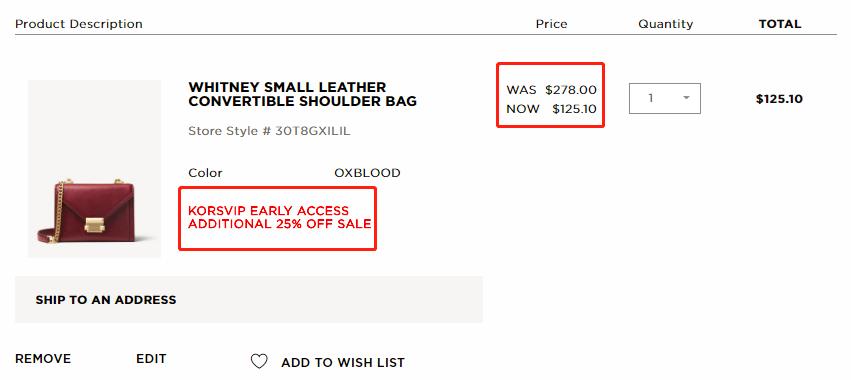
Task: Open the quantity dropdown arrow
Action: (686, 98)
